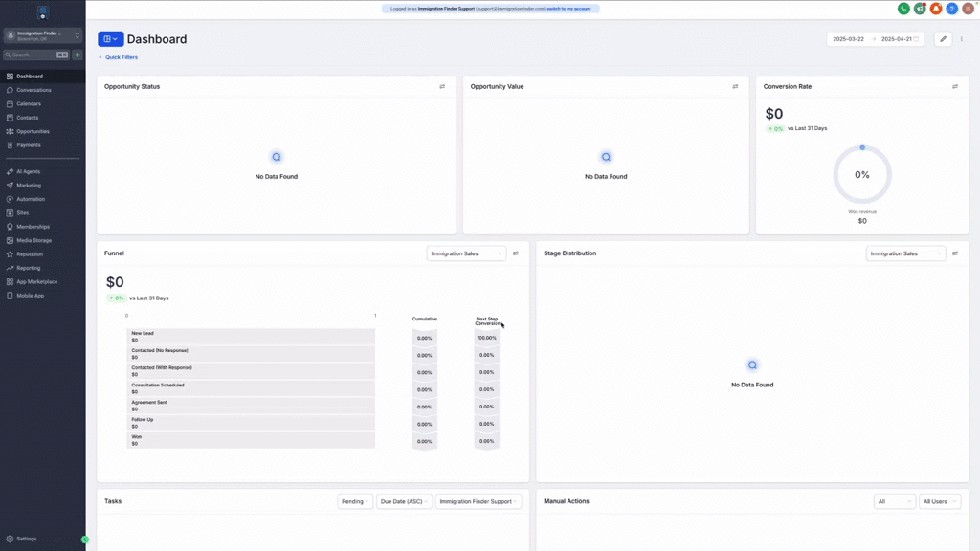Click the Quick Filters link
Viewport: 980px width, 551px height.
point(121,57)
